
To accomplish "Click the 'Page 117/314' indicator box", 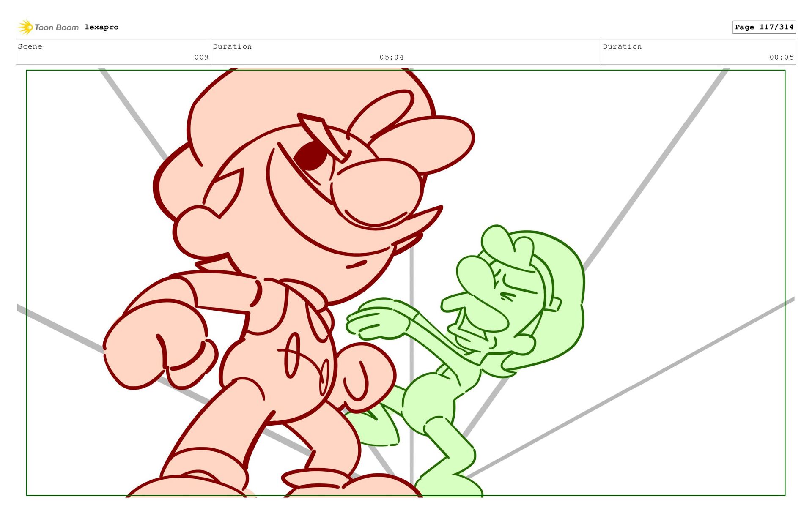I will pyautogui.click(x=764, y=27).
